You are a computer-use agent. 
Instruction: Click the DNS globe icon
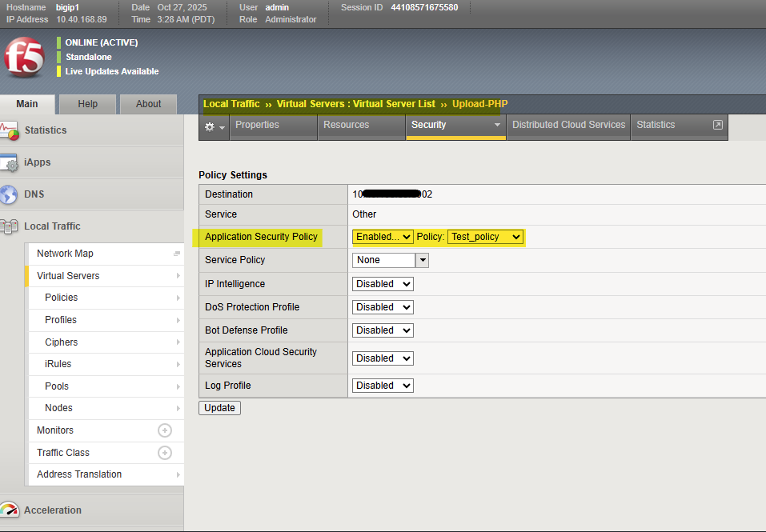tap(10, 194)
